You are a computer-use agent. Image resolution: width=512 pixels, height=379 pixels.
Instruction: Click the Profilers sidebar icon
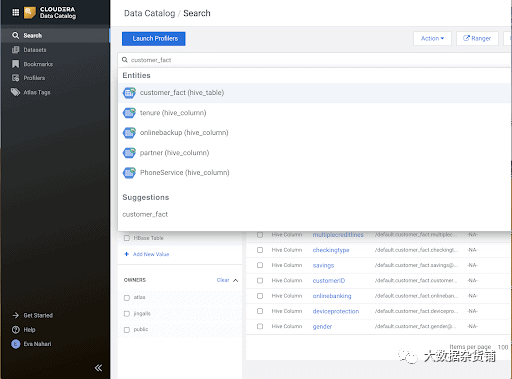pos(15,78)
